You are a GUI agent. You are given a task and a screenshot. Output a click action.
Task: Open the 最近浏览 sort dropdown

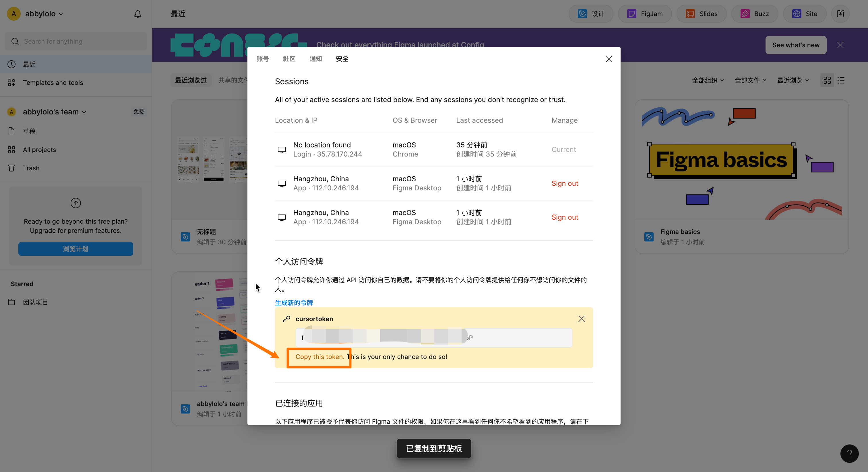(x=793, y=80)
